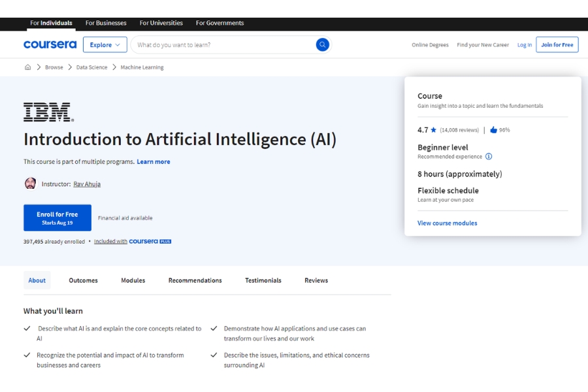Click 'Demonstrate how AI applications' learning point
This screenshot has width=588, height=392.
point(295,333)
